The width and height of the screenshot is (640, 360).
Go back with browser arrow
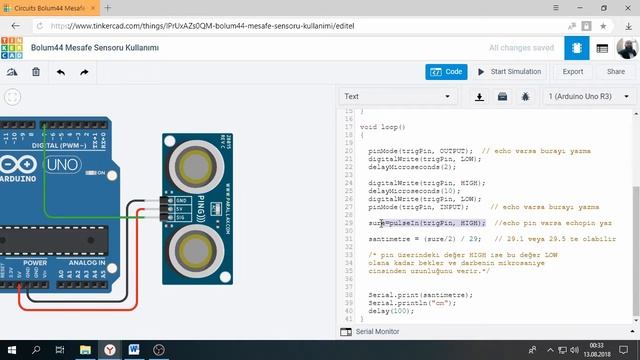point(16,26)
